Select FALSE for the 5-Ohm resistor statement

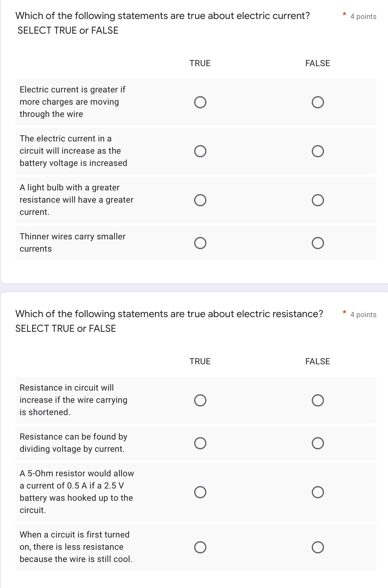coord(318,492)
